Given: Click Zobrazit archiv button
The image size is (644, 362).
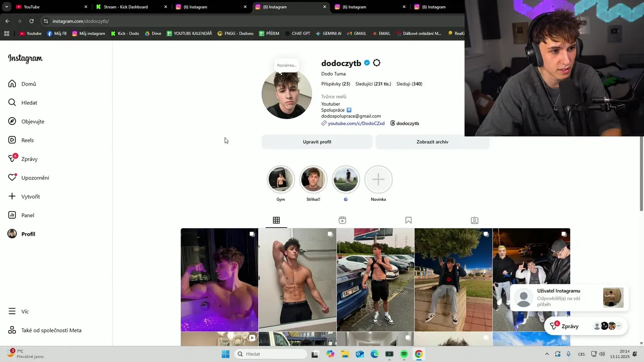Looking at the screenshot, I should pos(432,142).
